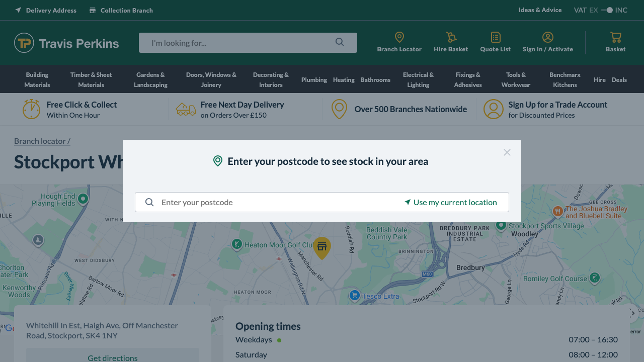Open the Building Materials menu
This screenshot has width=644, height=362.
pos(37,79)
